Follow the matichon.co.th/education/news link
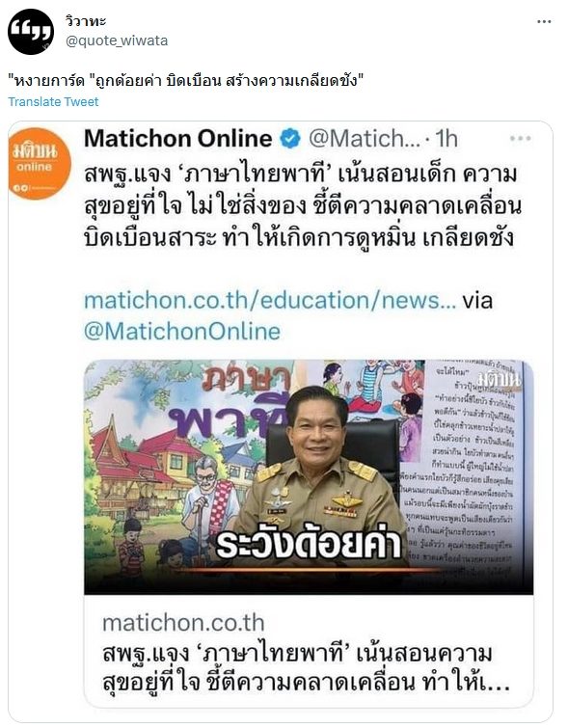This screenshot has height=728, width=568. (x=270, y=301)
